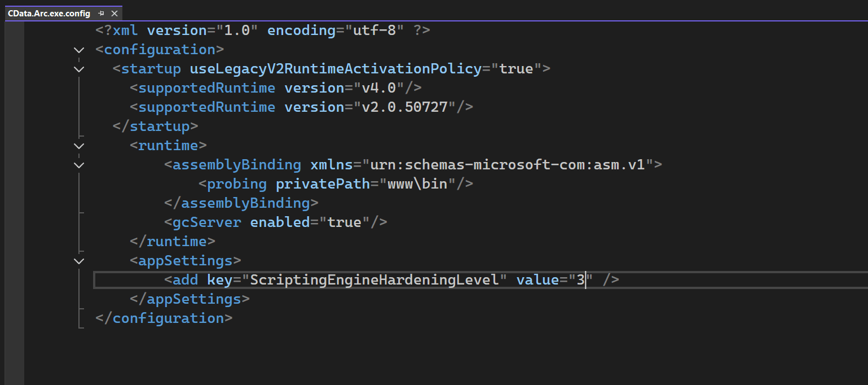Select the CData.Arc.exe.config tab label

[49, 14]
